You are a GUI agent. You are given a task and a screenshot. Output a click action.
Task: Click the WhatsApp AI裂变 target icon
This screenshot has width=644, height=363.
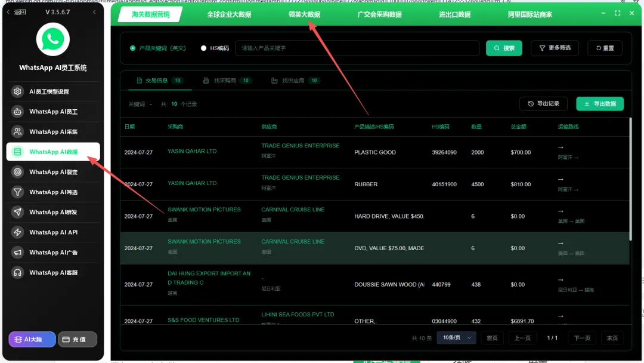point(17,172)
